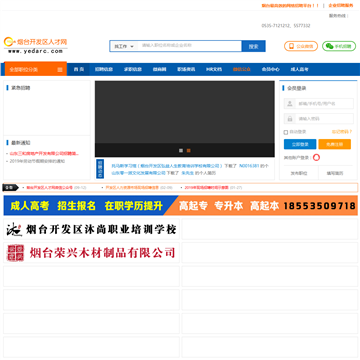Open the 2019年劳动节假期安排的通知 notice
Viewport: 360px width, 360px height.
(37, 161)
